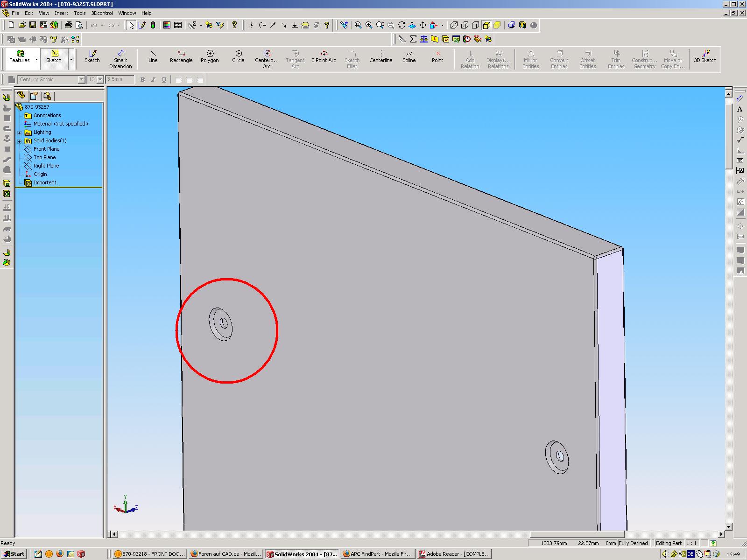
Task: Open the Edit menu
Action: coord(29,13)
